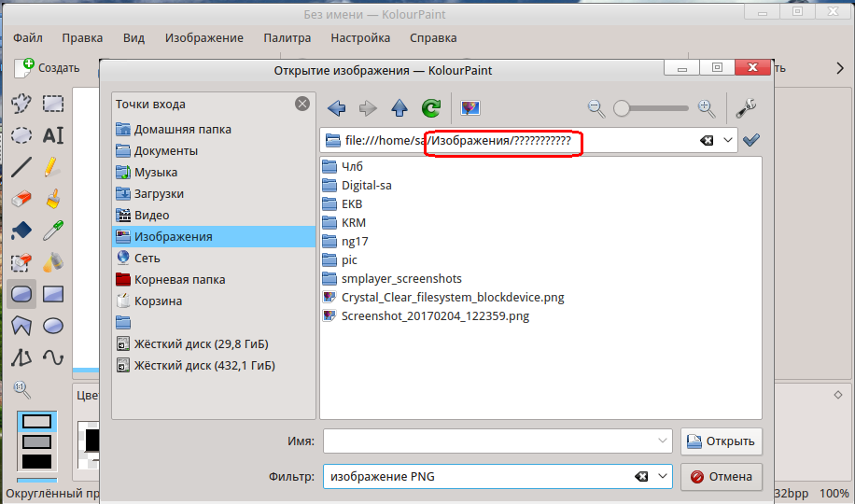
Task: Click the Открыть button
Action: point(721,441)
